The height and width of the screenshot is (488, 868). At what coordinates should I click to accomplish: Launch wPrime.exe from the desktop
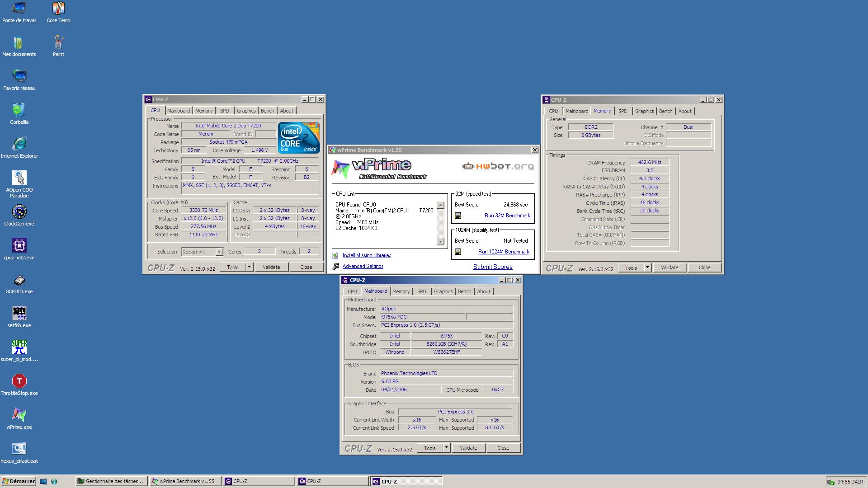click(x=19, y=419)
